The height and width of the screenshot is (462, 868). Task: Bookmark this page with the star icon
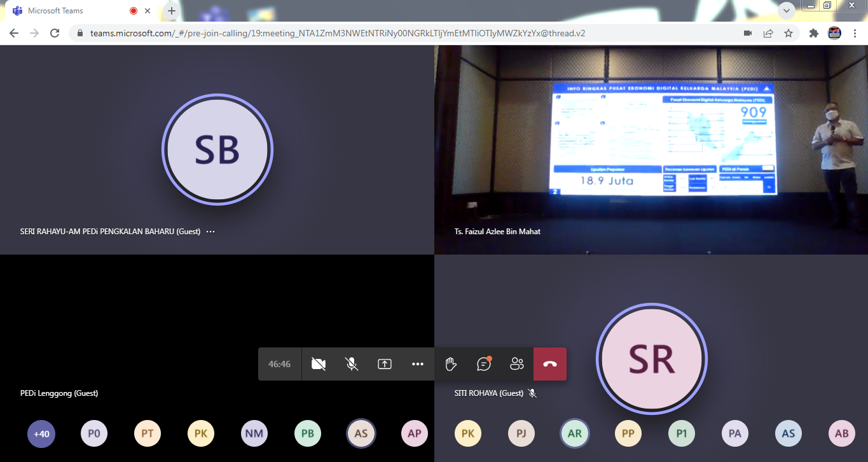coord(789,33)
